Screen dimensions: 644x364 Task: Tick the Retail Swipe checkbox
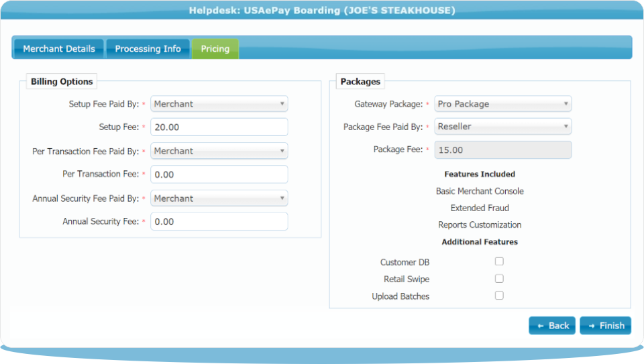(499, 279)
